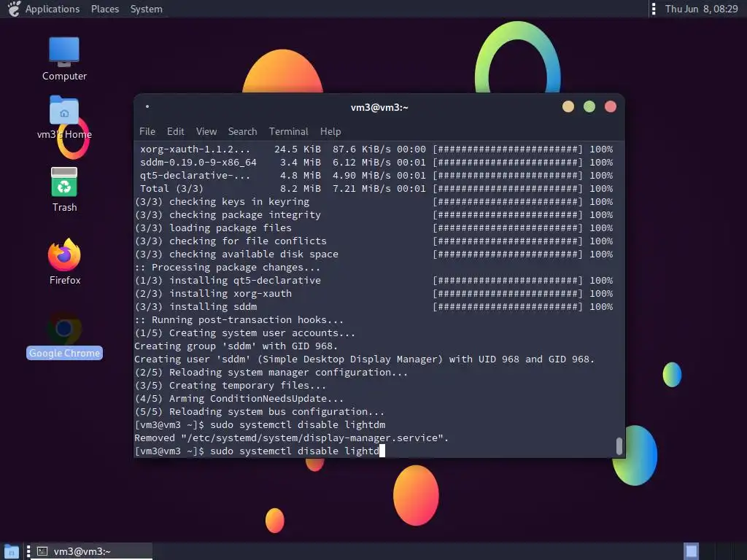
Task: Open the Computer desktop icon
Action: tap(64, 52)
